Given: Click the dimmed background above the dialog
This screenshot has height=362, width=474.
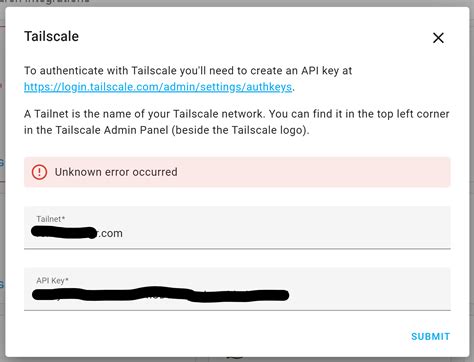Looking at the screenshot, I should click(x=237, y=3).
